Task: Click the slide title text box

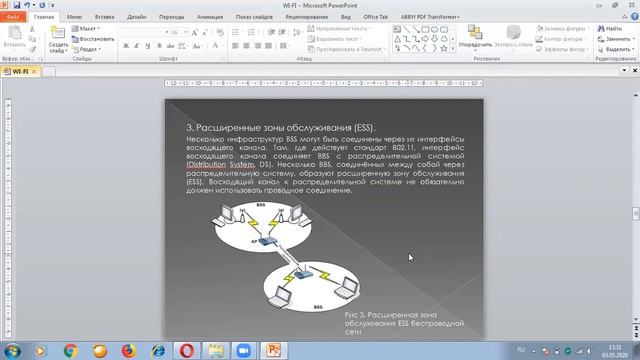Action: click(x=281, y=128)
